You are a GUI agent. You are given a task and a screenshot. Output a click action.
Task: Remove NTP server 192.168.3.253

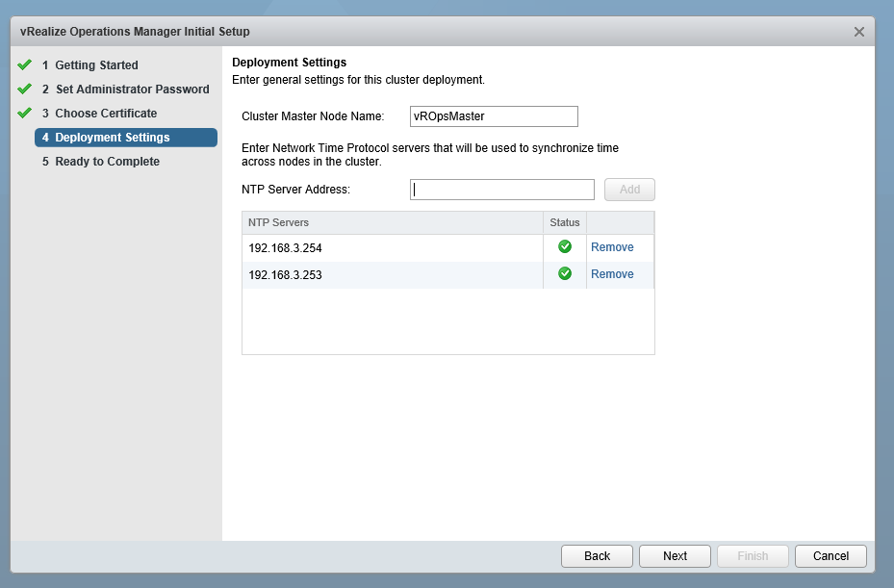pyautogui.click(x=612, y=273)
